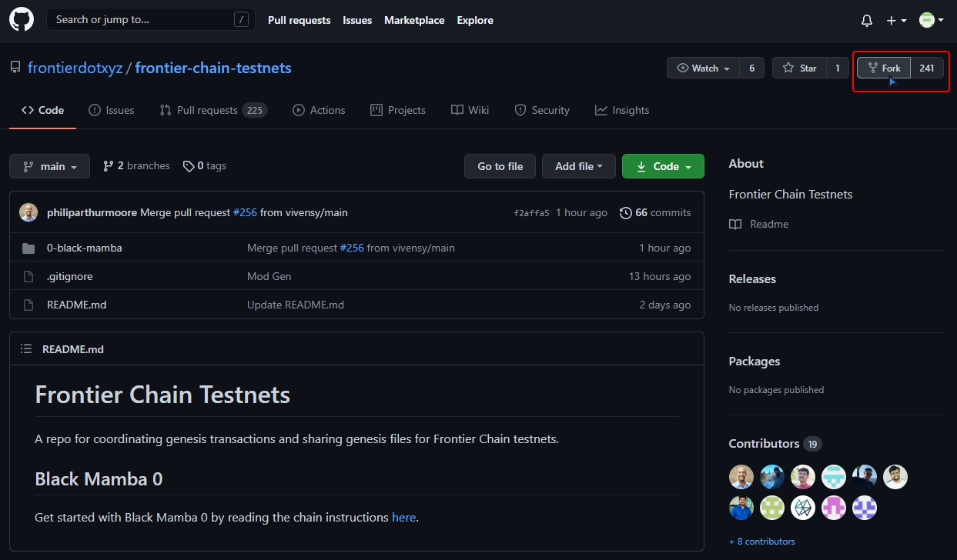Follow the 'here' chain instructions link
957x560 pixels.
point(403,517)
